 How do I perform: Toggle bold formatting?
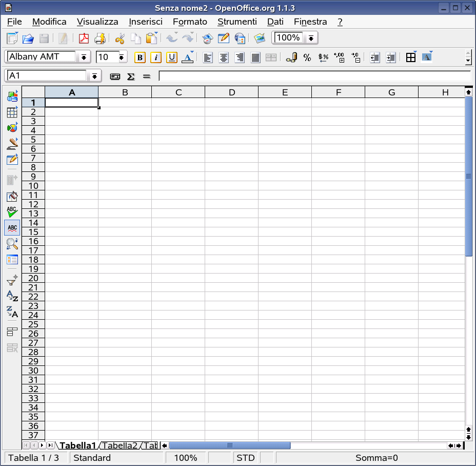coord(140,57)
